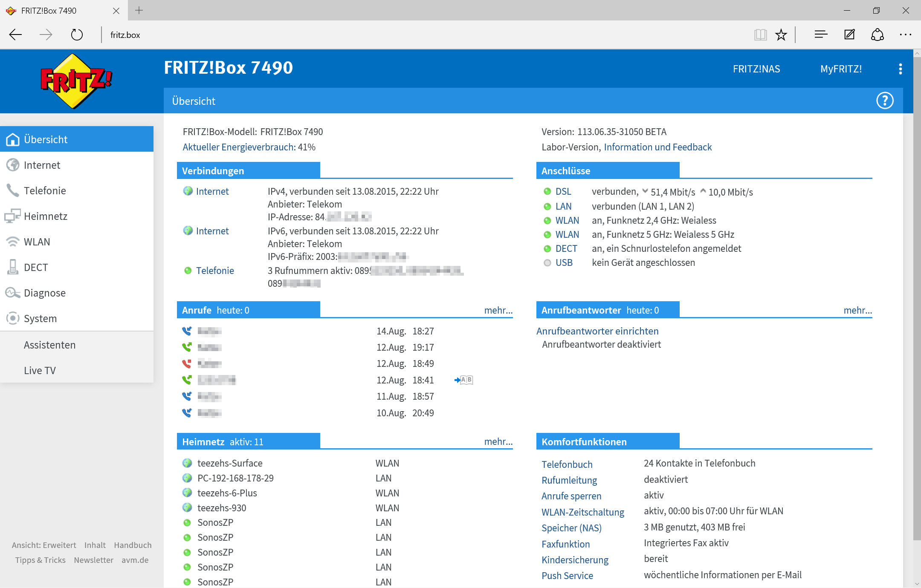The height and width of the screenshot is (588, 921).
Task: Open the Push Service link
Action: coord(567,576)
